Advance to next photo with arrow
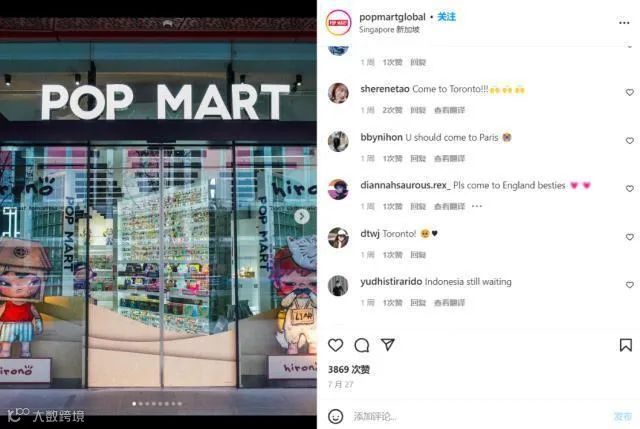The width and height of the screenshot is (640, 429). click(302, 216)
